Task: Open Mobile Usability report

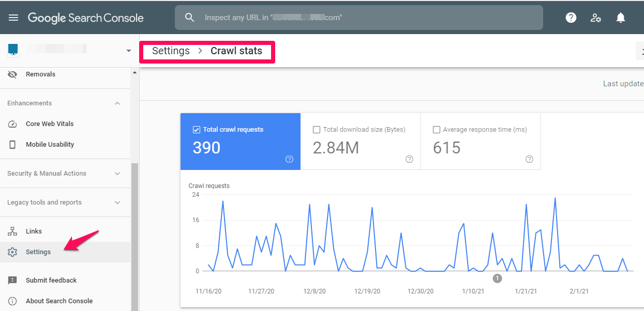Action: point(50,145)
